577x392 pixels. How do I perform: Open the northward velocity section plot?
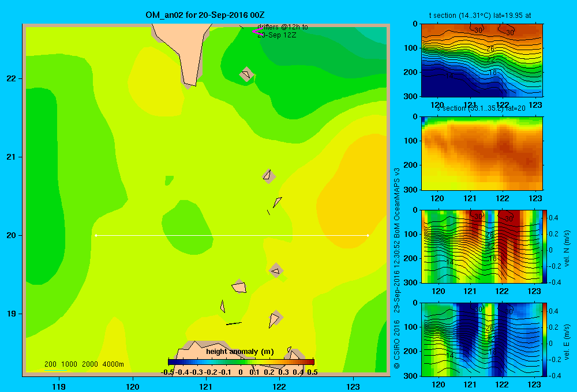click(x=482, y=246)
